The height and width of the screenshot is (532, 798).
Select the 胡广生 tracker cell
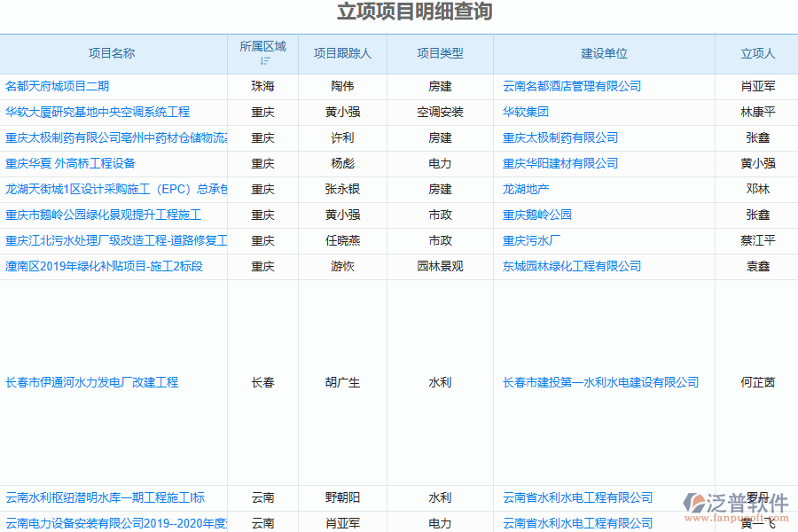[342, 383]
